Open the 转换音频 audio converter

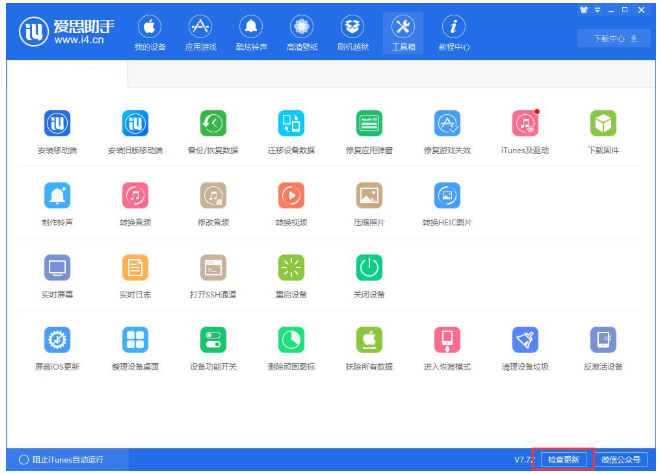point(135,204)
